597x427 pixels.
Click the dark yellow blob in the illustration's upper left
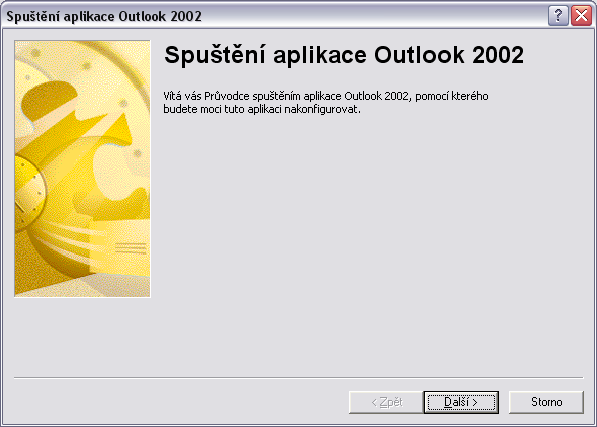pos(49,97)
